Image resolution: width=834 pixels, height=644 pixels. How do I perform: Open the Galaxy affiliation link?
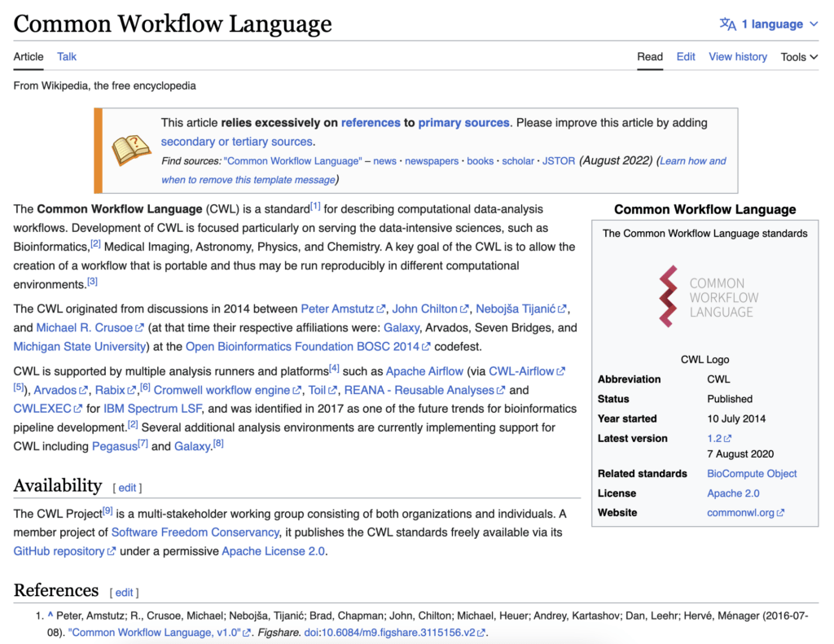point(402,327)
